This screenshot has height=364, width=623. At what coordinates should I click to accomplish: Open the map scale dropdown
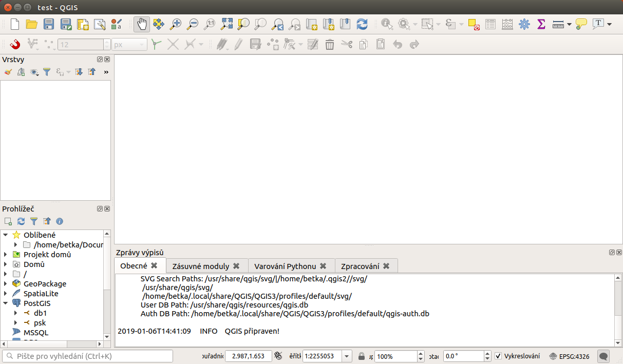[347, 356]
